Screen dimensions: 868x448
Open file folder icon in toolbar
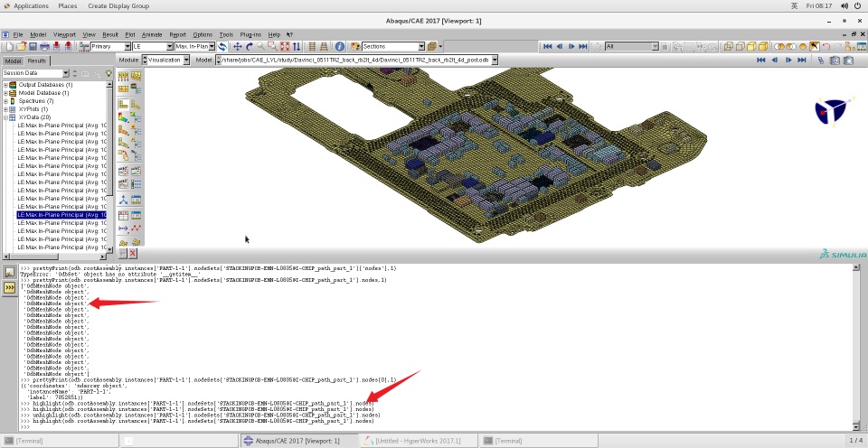pos(21,46)
